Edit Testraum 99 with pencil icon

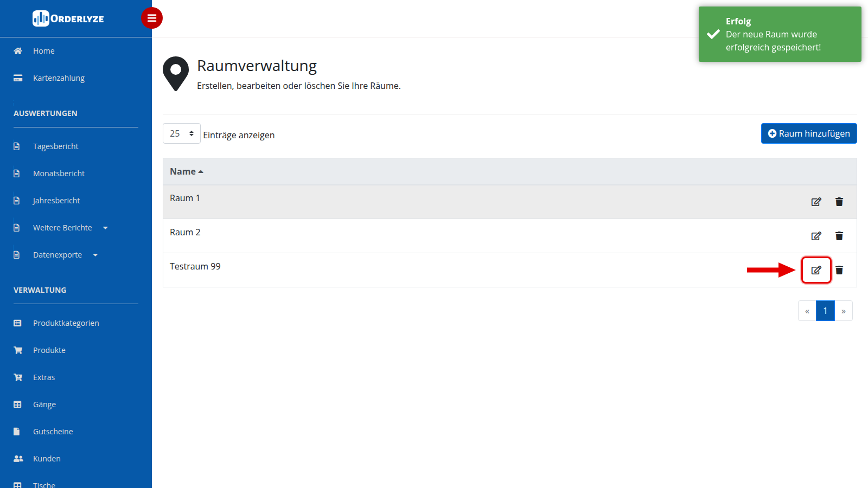click(x=816, y=270)
